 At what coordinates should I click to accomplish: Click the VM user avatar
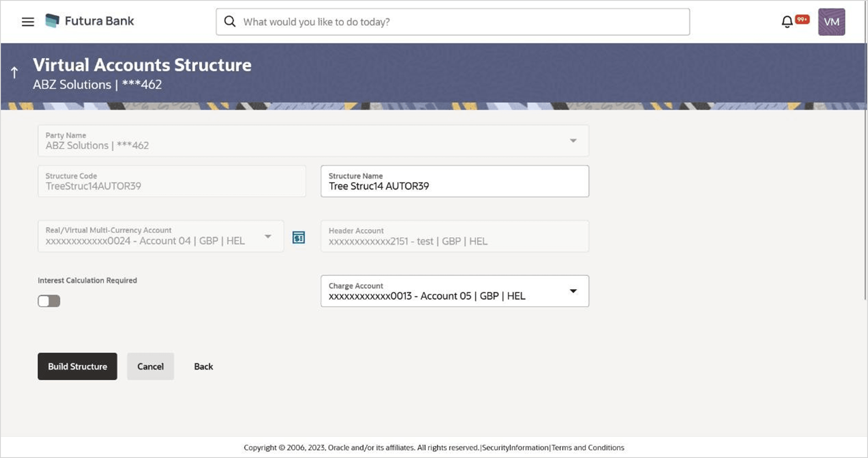pos(831,21)
